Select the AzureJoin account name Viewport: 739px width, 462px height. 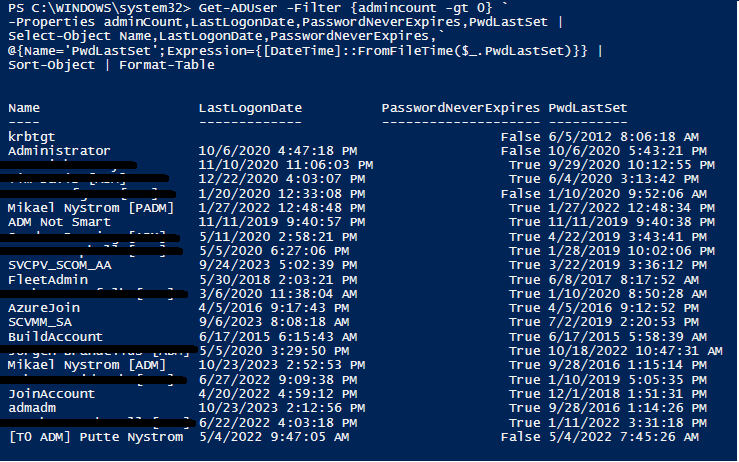[44, 308]
